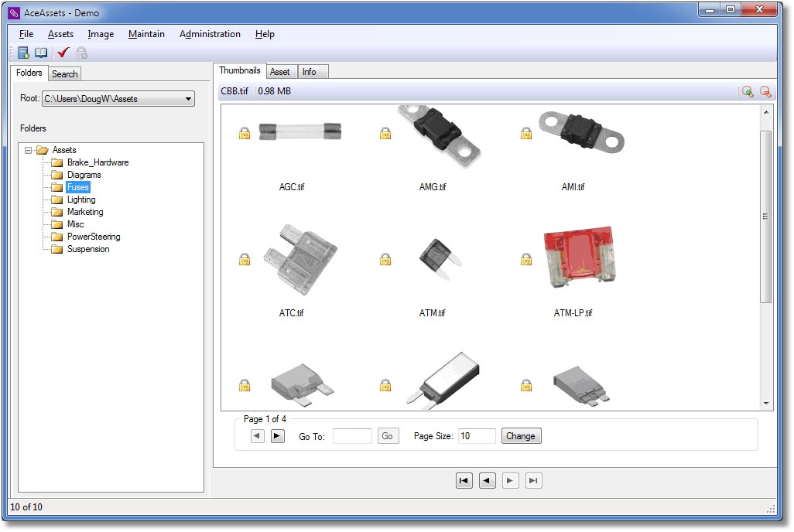Go to previous record in bottom navigation
The image size is (794, 532).
tap(487, 481)
